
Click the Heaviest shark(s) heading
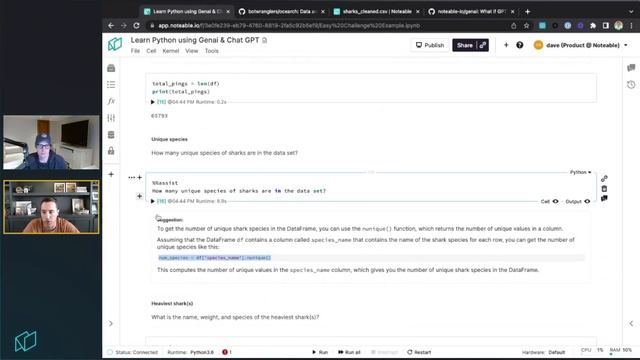click(172, 304)
